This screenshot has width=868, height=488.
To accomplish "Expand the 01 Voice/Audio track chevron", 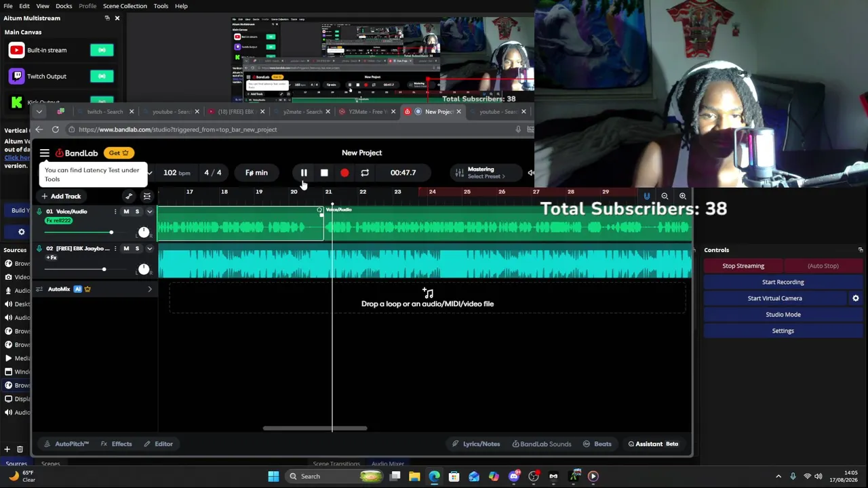I will [x=150, y=211].
